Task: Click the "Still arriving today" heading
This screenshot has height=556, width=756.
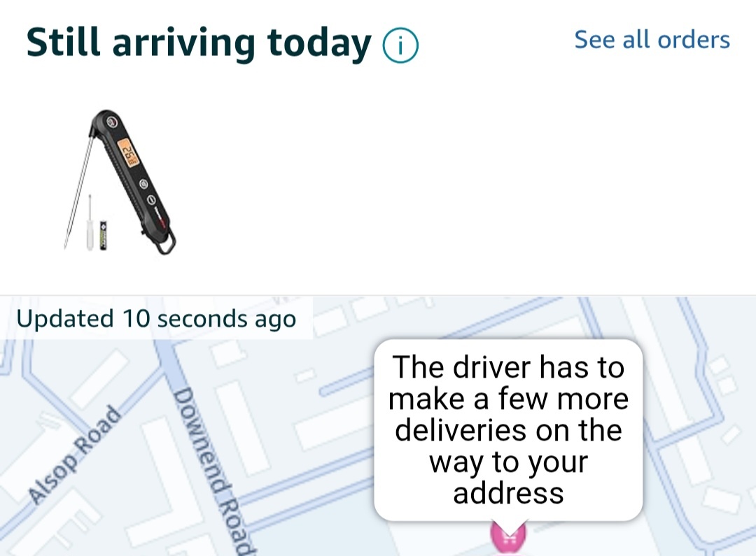Action: point(199,43)
